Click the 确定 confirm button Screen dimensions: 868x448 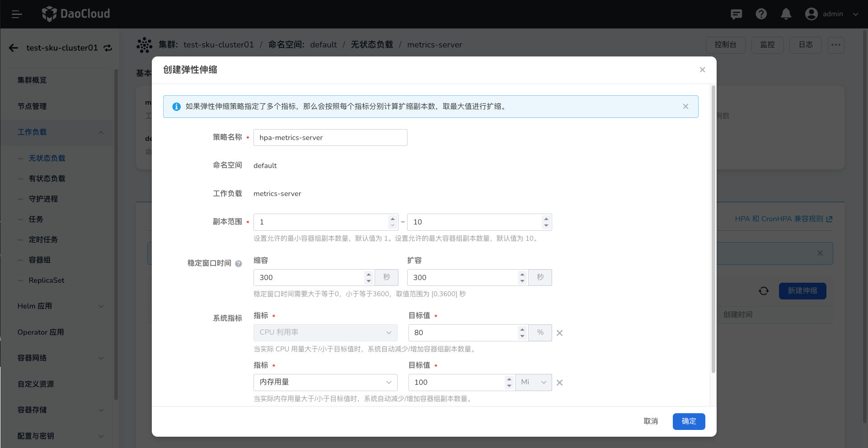coord(689,421)
